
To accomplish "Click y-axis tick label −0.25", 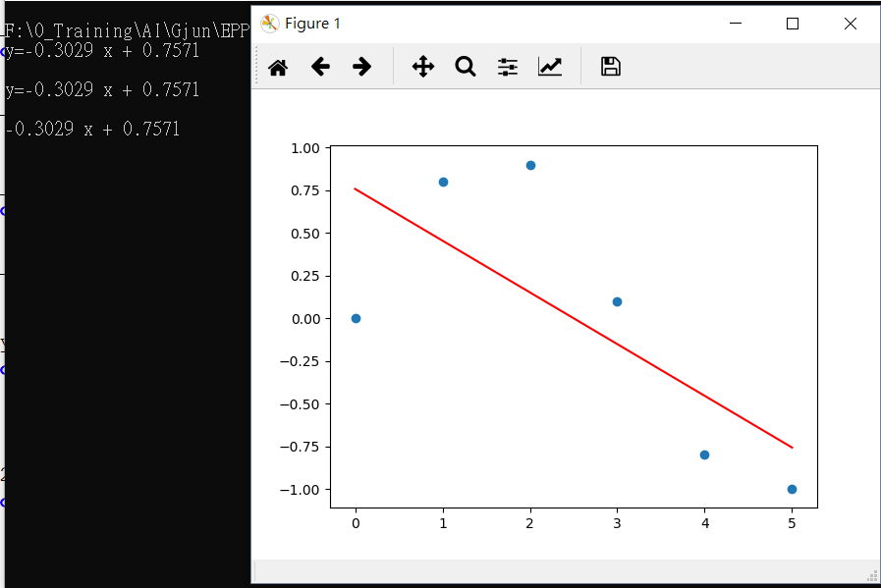I will tap(300, 361).
